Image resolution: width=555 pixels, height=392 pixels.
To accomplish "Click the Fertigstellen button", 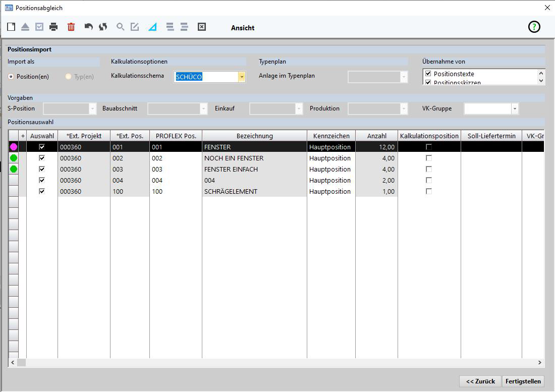I will 523,381.
